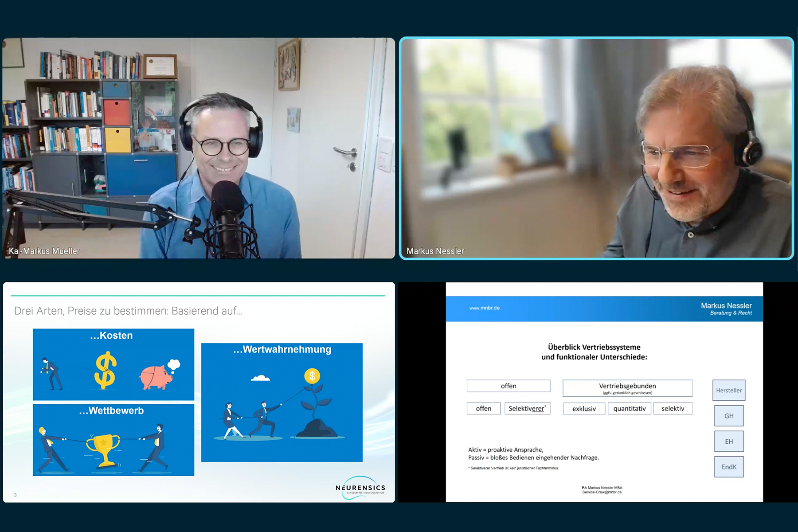This screenshot has width=798, height=532.
Task: Choose the quantitativ box
Action: pyautogui.click(x=629, y=409)
